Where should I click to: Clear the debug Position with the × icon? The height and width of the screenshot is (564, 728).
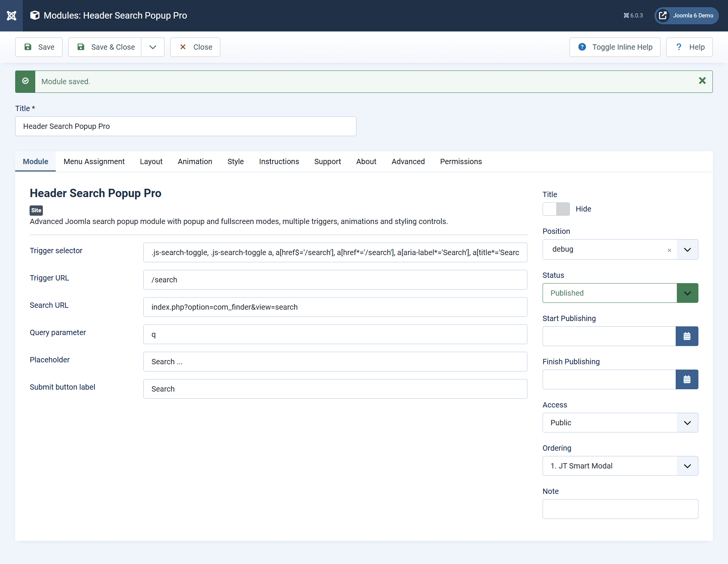670,250
